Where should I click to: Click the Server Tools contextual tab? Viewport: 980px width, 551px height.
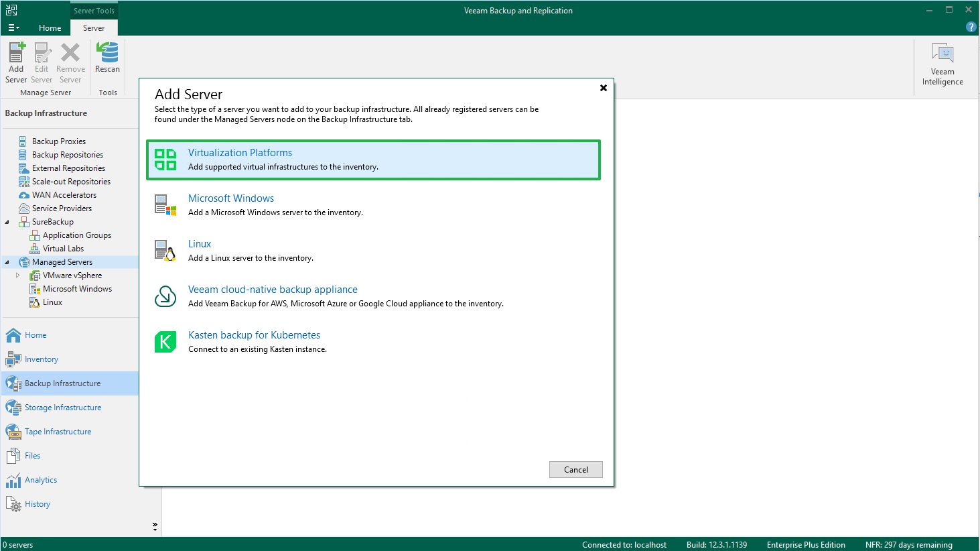pyautogui.click(x=94, y=10)
